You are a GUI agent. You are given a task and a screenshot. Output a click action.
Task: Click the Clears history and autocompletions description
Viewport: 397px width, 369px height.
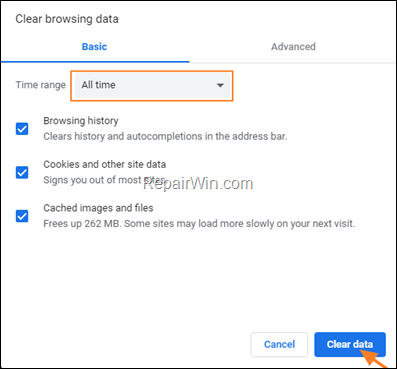pos(165,136)
